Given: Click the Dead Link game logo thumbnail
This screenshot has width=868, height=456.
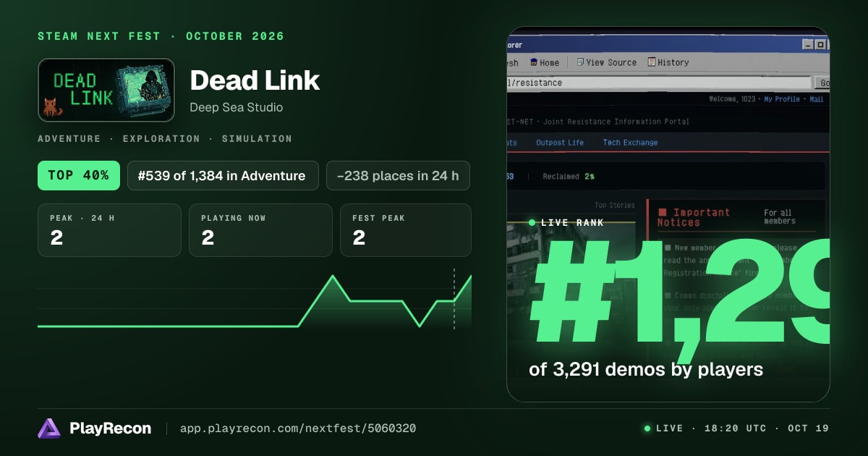Looking at the screenshot, I should click(x=106, y=90).
